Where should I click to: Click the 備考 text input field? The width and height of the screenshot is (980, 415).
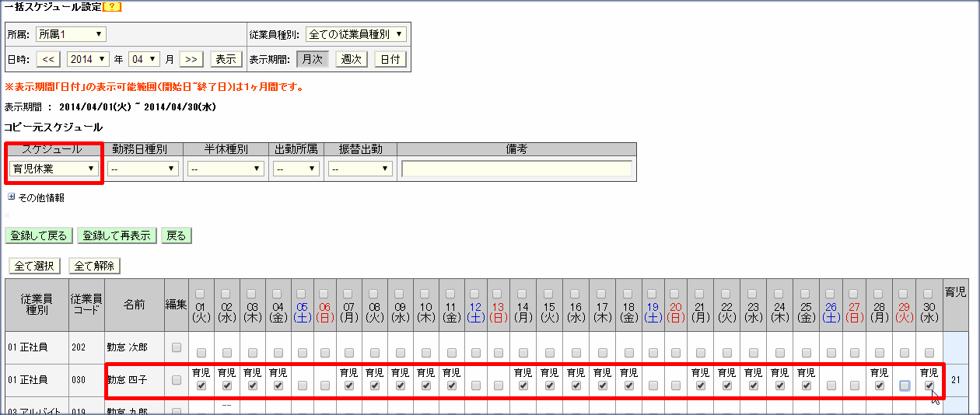516,169
